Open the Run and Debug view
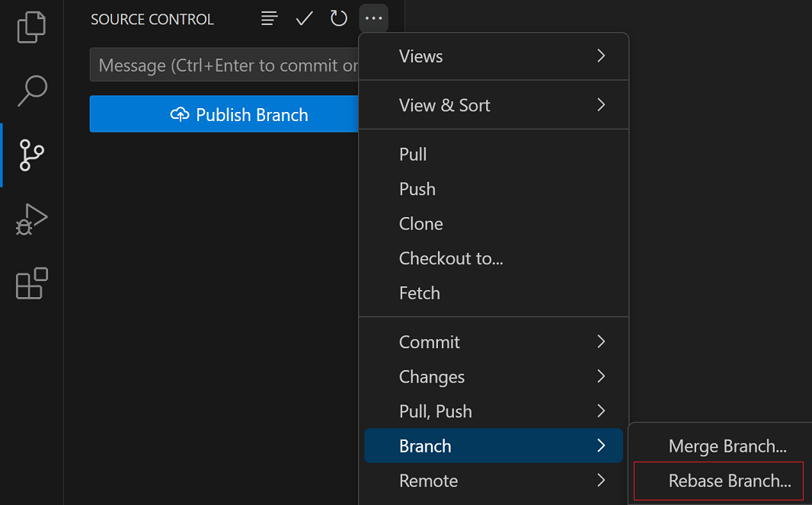This screenshot has height=505, width=812. coord(31,219)
